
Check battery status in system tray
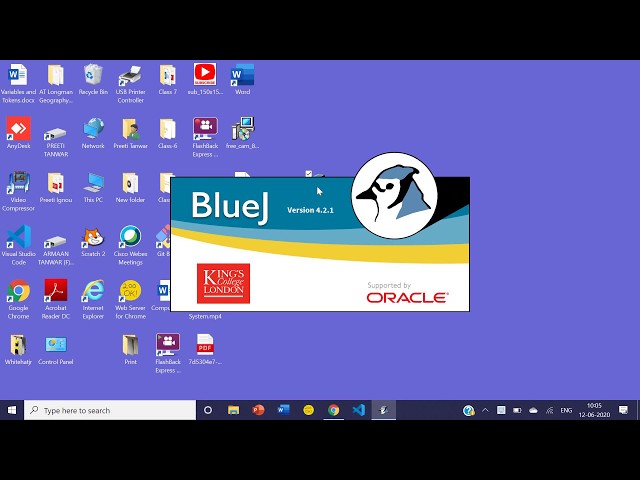pyautogui.click(x=517, y=410)
